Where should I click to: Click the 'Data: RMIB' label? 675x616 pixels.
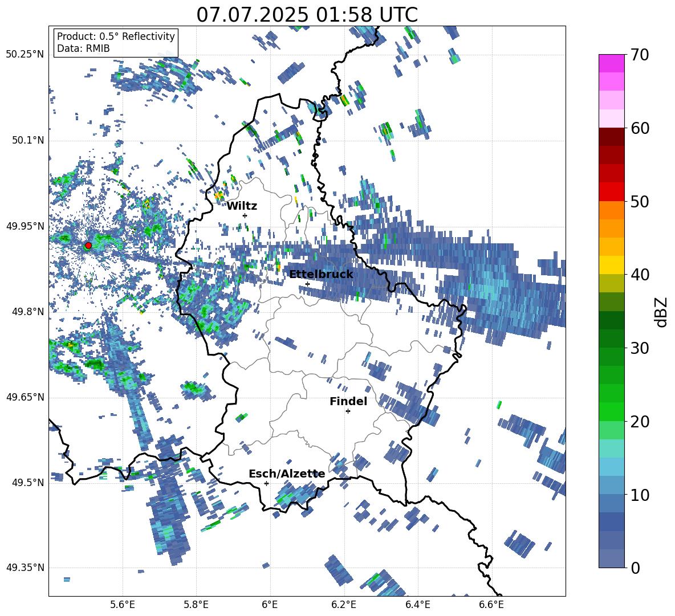click(83, 48)
